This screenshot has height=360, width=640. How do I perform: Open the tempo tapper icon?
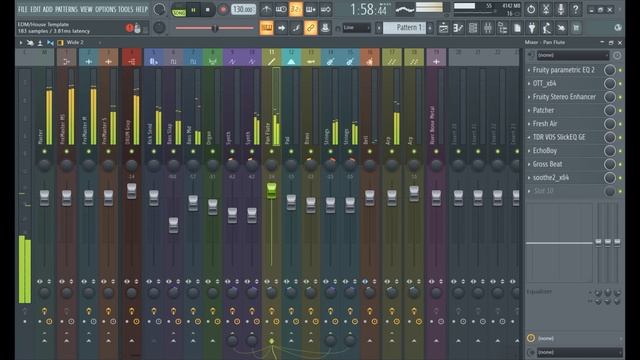click(547, 28)
